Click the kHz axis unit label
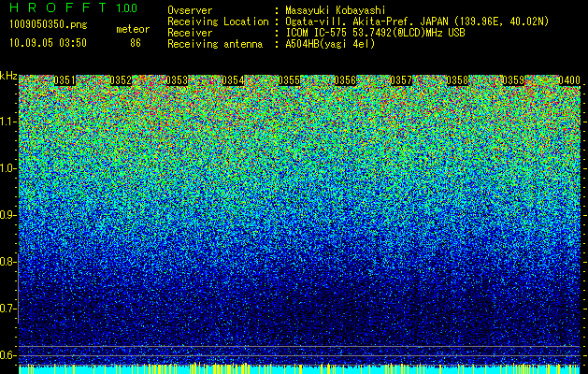 8,76
